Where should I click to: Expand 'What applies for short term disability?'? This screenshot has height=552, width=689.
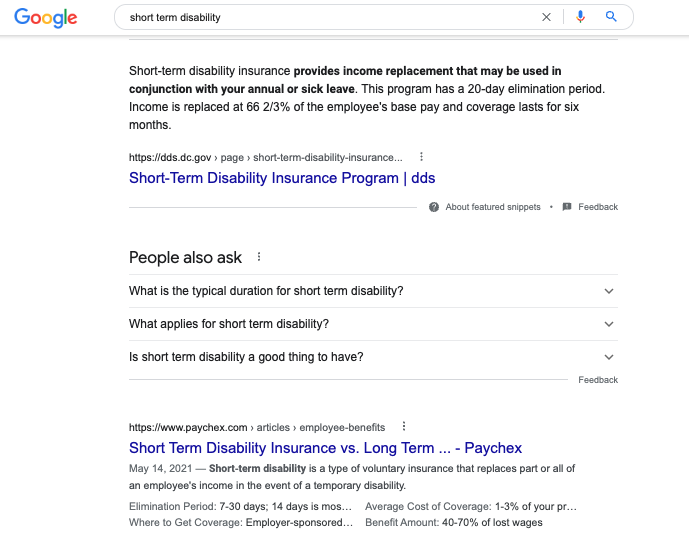click(x=609, y=324)
